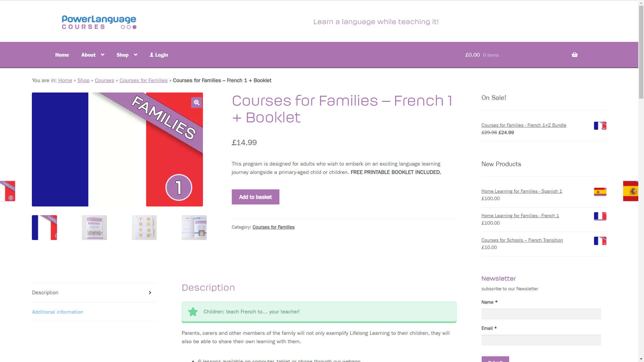The image size is (644, 362).
Task: Click the user icon beside Login
Action: click(x=152, y=55)
